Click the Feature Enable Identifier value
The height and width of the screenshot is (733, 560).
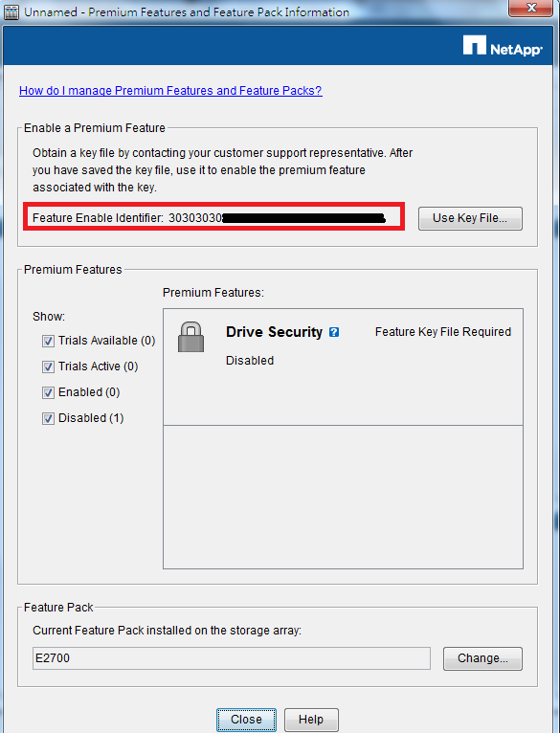pyautogui.click(x=277, y=218)
